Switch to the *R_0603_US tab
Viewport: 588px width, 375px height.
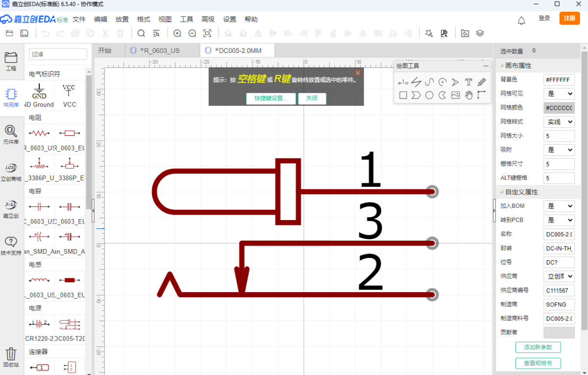[x=159, y=50]
